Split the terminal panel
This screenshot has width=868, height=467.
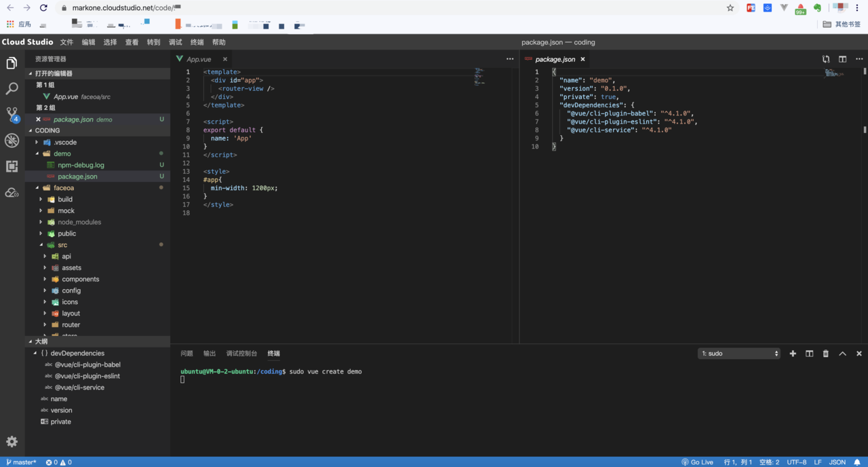(x=809, y=354)
